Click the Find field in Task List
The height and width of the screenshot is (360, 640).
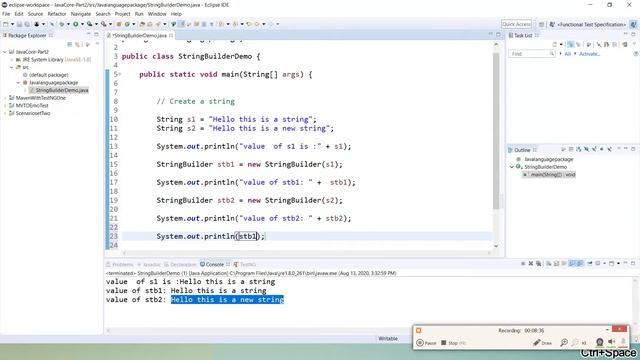[531, 54]
